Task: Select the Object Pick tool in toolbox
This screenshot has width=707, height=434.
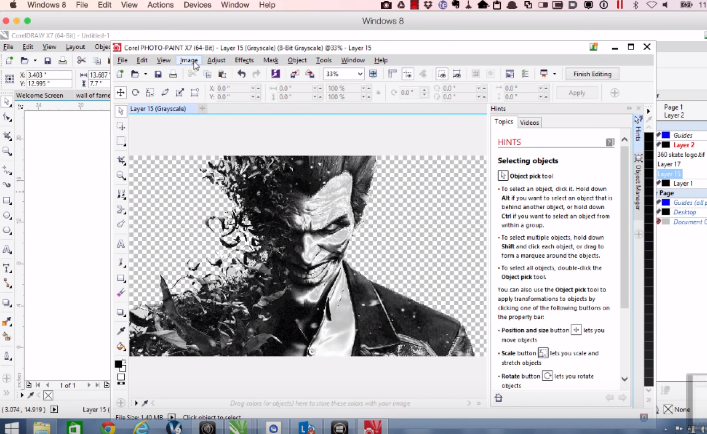Action: 121,111
